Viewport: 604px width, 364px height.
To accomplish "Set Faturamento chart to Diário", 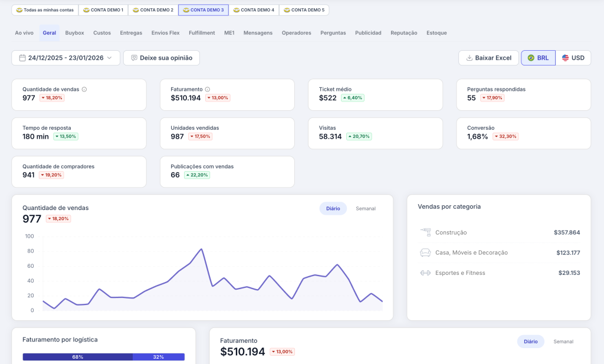I will 530,342.
